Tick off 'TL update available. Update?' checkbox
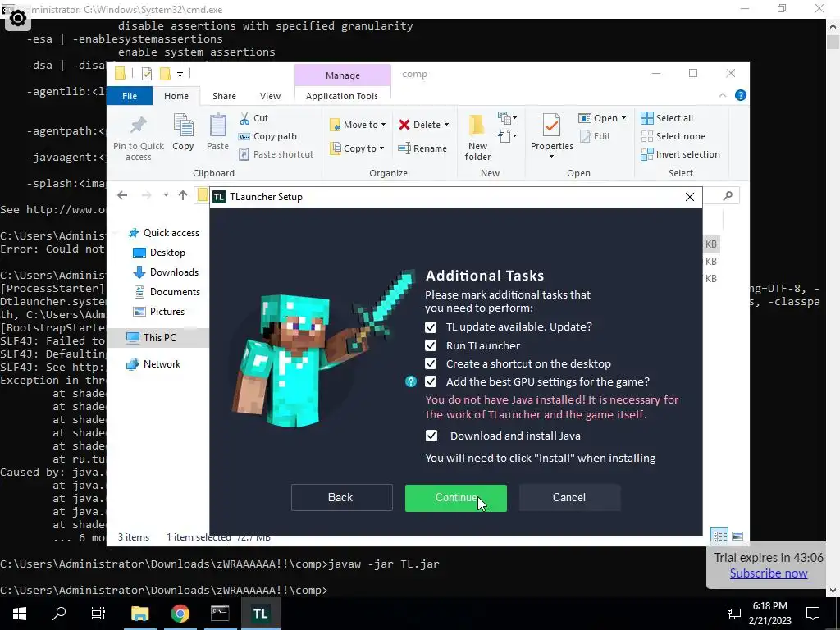This screenshot has width=840, height=630. pos(430,326)
